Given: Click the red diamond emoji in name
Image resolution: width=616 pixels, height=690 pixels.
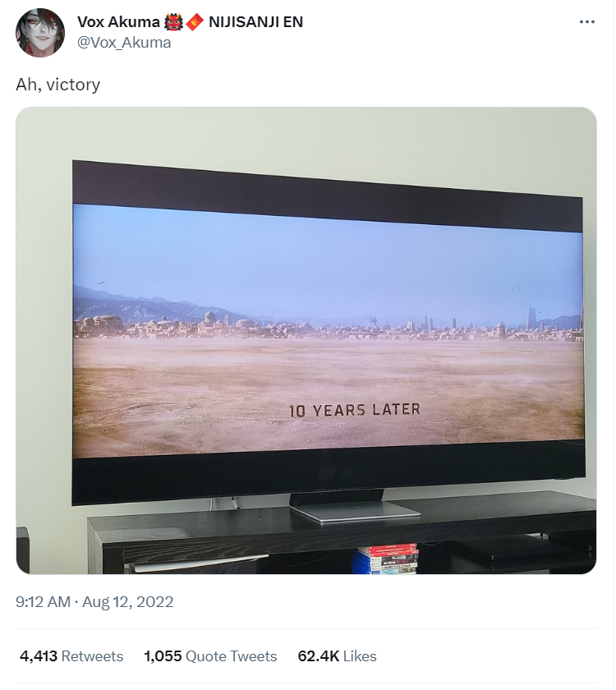Looking at the screenshot, I should point(195,22).
